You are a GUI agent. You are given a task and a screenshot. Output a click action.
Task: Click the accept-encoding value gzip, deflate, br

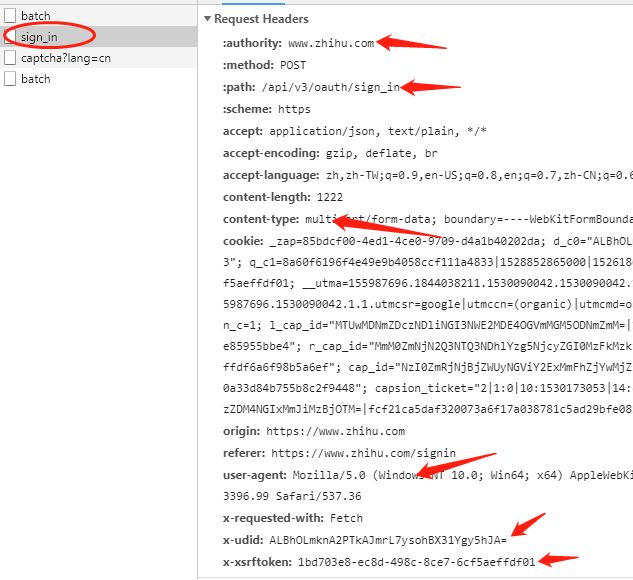pos(381,153)
